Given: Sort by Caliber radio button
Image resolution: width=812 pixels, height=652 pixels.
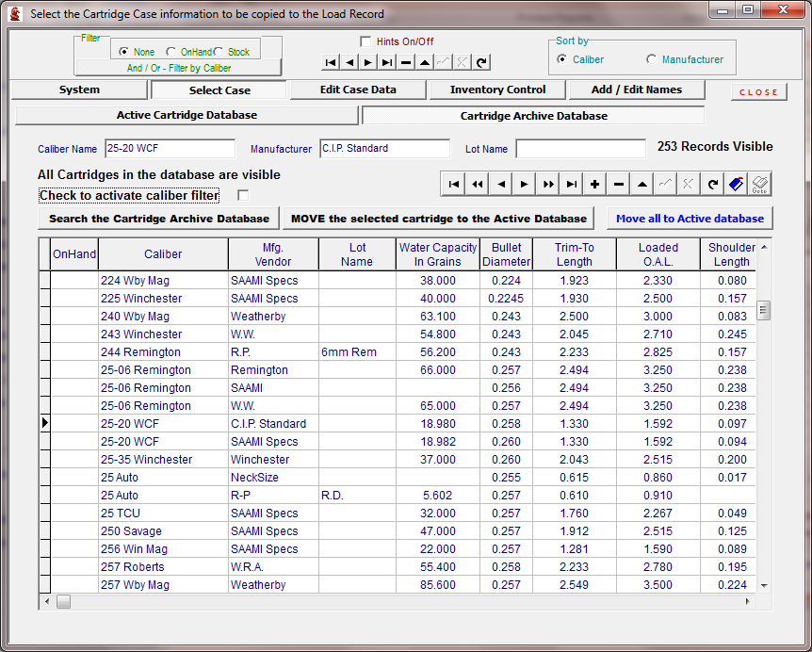Looking at the screenshot, I should pyautogui.click(x=561, y=59).
